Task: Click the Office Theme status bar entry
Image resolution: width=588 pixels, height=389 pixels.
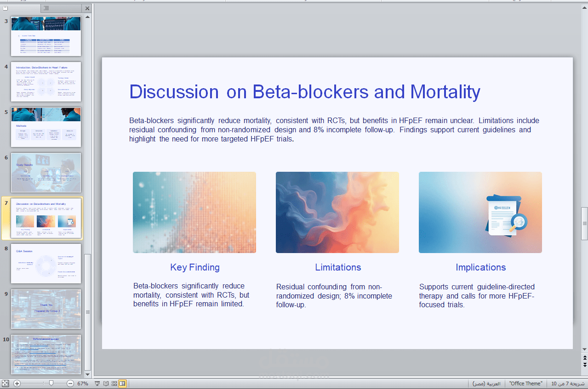Action: [x=525, y=383]
